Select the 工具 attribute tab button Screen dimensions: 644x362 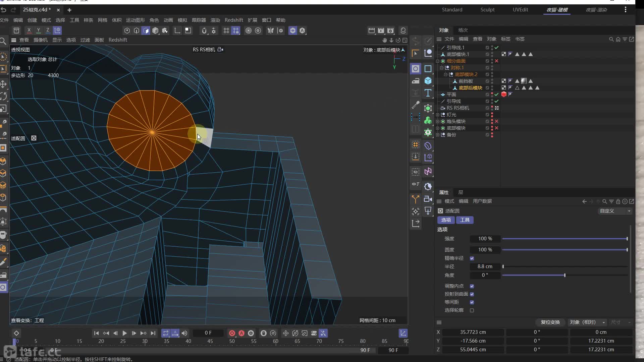click(x=465, y=220)
